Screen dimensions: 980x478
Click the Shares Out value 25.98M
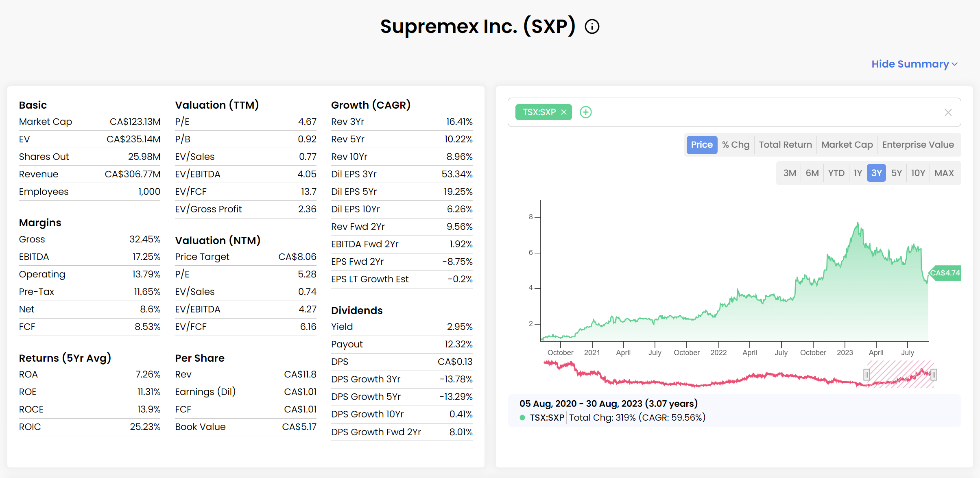click(144, 157)
